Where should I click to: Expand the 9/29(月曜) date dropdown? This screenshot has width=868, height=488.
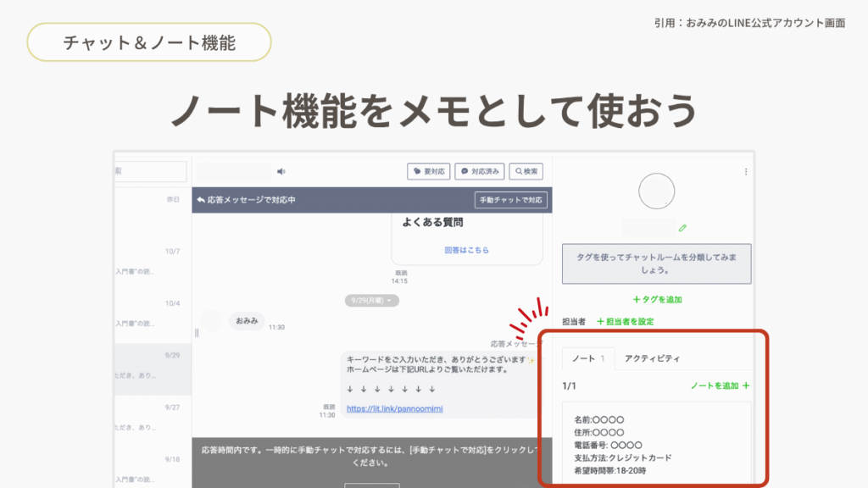(x=372, y=301)
